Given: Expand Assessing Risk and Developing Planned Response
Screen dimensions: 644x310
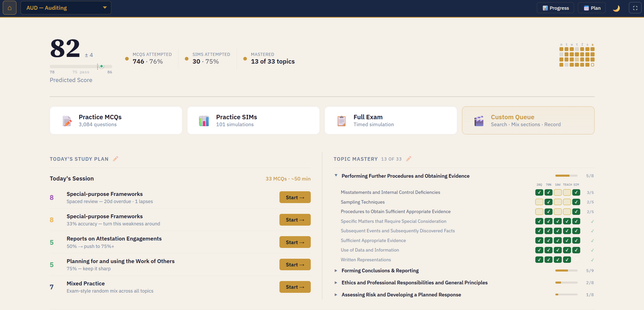Looking at the screenshot, I should tap(336, 295).
